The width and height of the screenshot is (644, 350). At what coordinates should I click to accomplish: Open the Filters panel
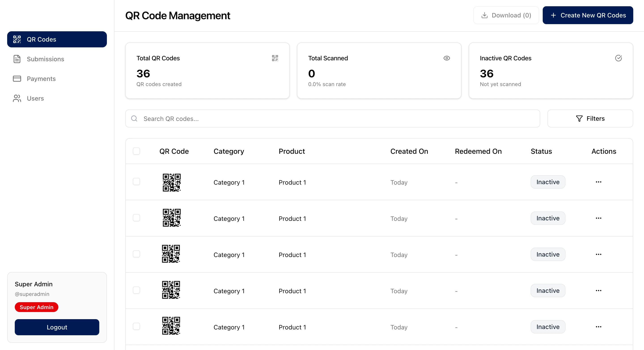click(x=590, y=118)
